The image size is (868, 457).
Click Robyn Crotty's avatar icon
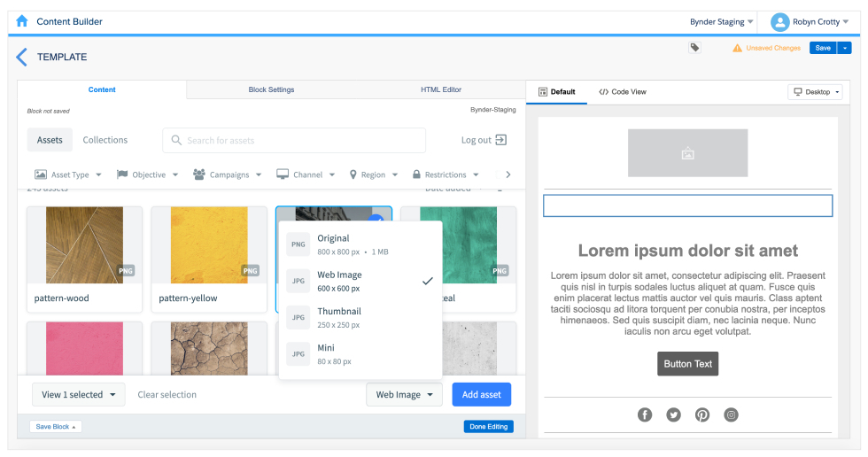pyautogui.click(x=780, y=22)
